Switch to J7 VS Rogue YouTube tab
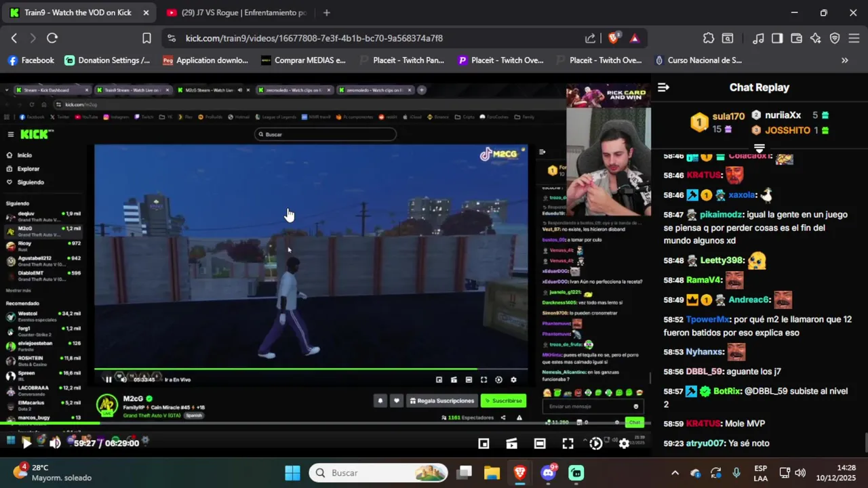Viewport: 868px width, 488px height. [237, 13]
